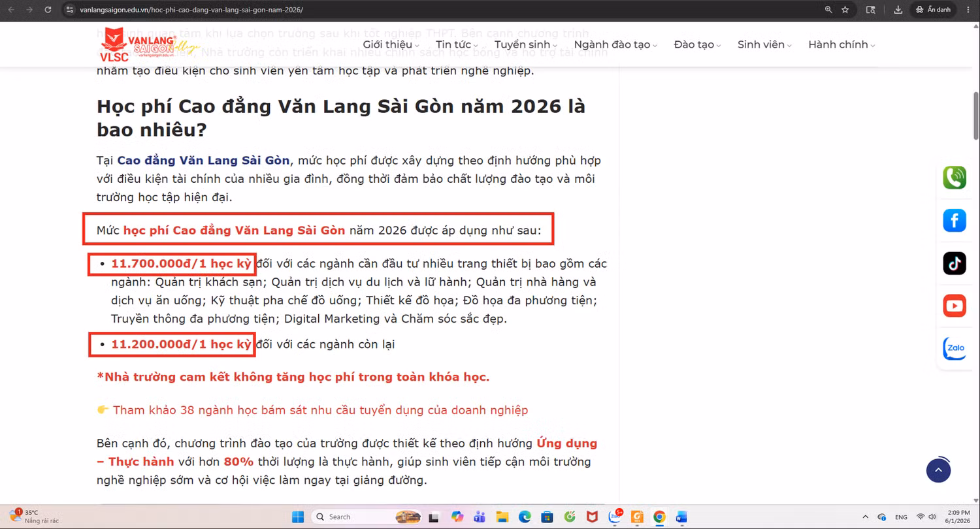The image size is (980, 529).
Task: Open the Zalo floating chat icon
Action: [955, 348]
